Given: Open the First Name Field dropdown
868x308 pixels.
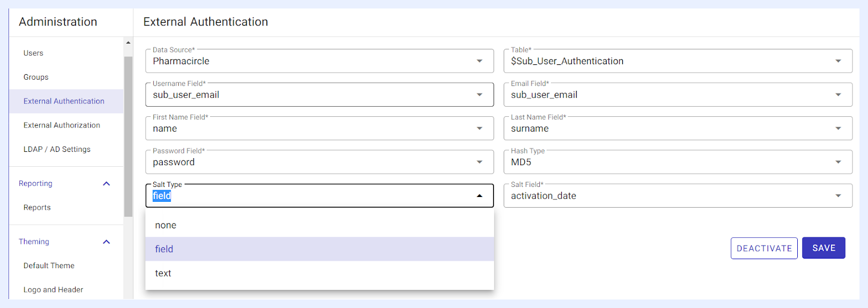Looking at the screenshot, I should [x=319, y=129].
